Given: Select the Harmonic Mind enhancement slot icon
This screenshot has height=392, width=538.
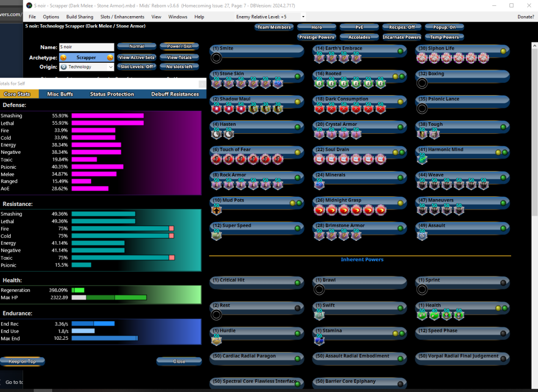Looking at the screenshot, I should (422, 159).
